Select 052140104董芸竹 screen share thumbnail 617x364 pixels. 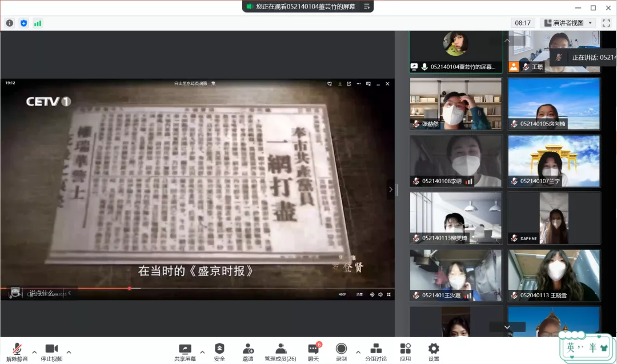click(456, 52)
